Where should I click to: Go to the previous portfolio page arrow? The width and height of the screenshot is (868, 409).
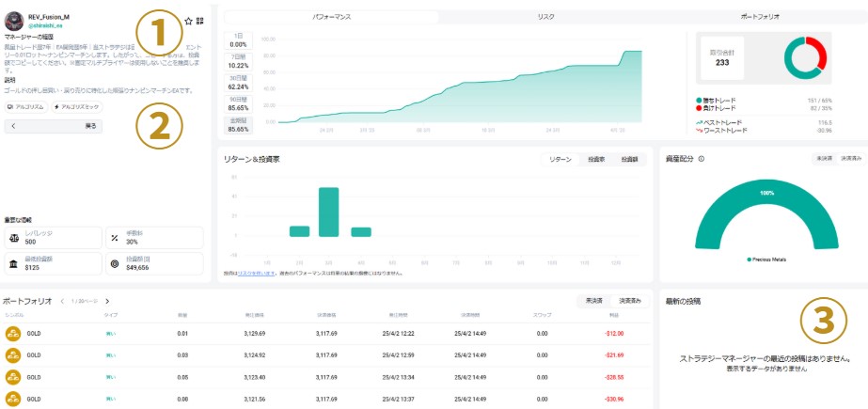[63, 301]
